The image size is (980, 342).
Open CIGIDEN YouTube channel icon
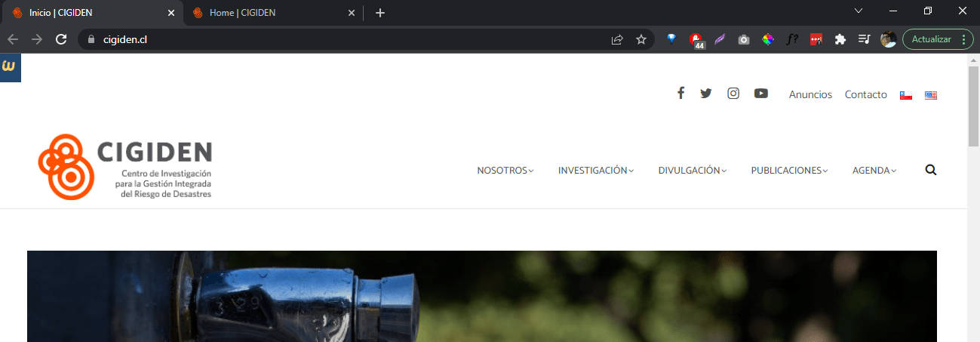tap(761, 94)
